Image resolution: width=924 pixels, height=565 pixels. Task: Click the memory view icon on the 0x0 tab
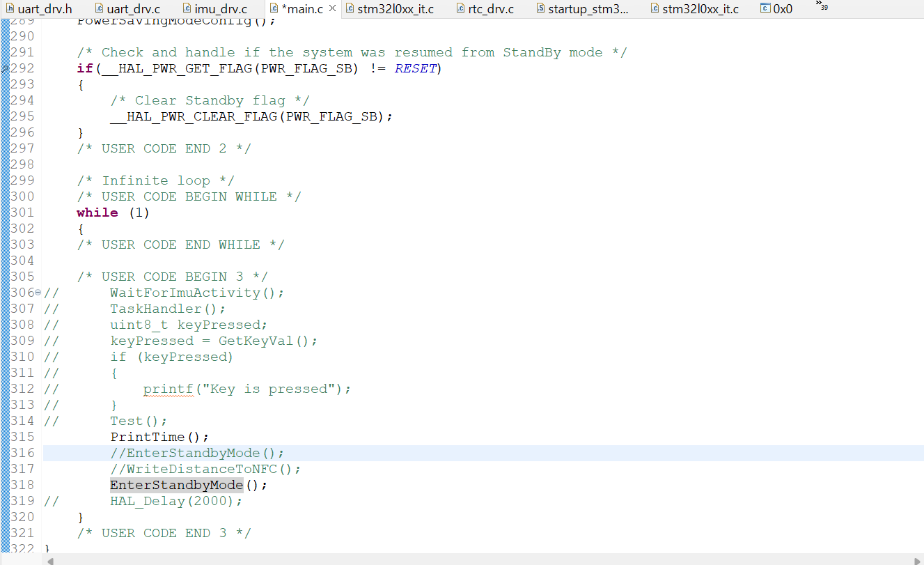(x=766, y=9)
